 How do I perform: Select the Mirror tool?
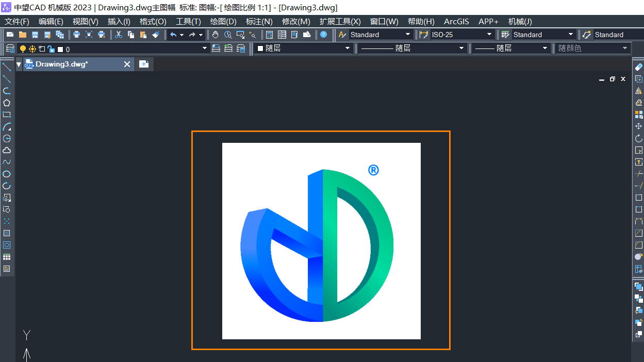pos(638,91)
